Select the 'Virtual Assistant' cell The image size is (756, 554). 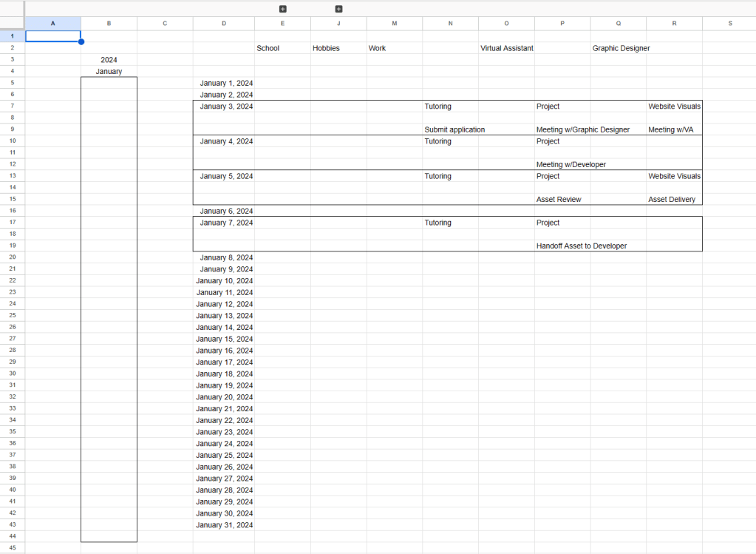click(506, 48)
